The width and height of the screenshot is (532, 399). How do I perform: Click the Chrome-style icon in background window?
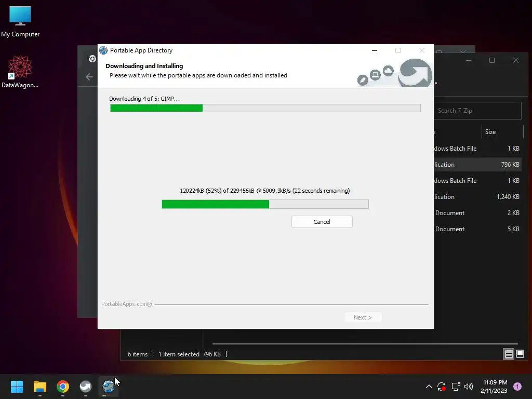(x=92, y=59)
